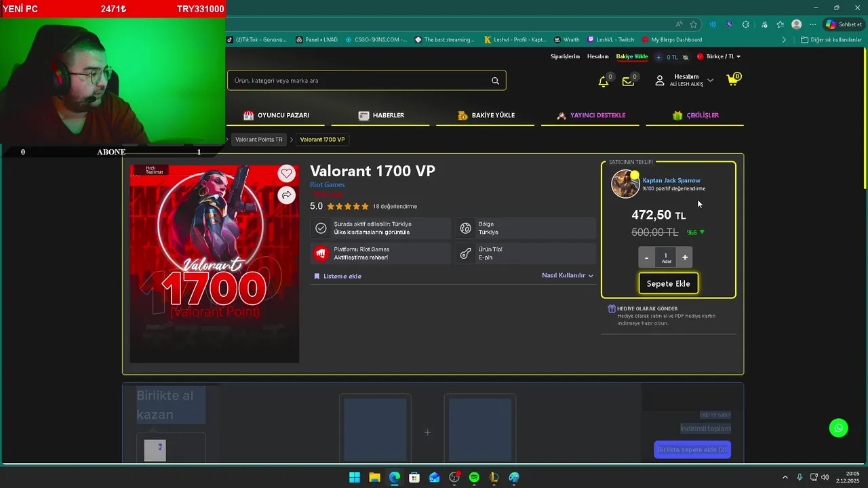Open the messages envelope icon
The width and height of the screenshot is (868, 488).
[x=628, y=81]
